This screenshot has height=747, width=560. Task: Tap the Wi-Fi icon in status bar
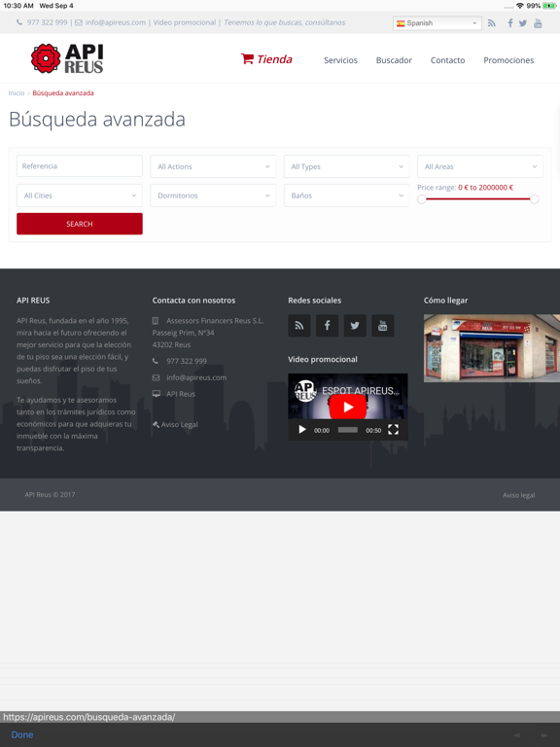tap(520, 6)
